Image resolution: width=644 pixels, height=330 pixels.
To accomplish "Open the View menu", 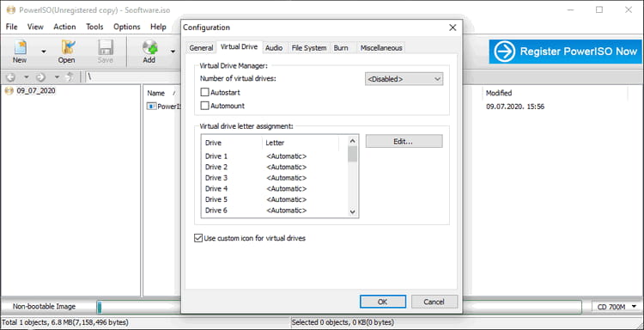I will pos(35,27).
